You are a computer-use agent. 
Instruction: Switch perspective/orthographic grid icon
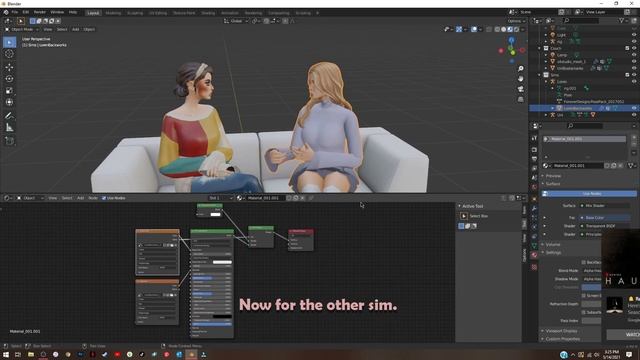pos(520,99)
